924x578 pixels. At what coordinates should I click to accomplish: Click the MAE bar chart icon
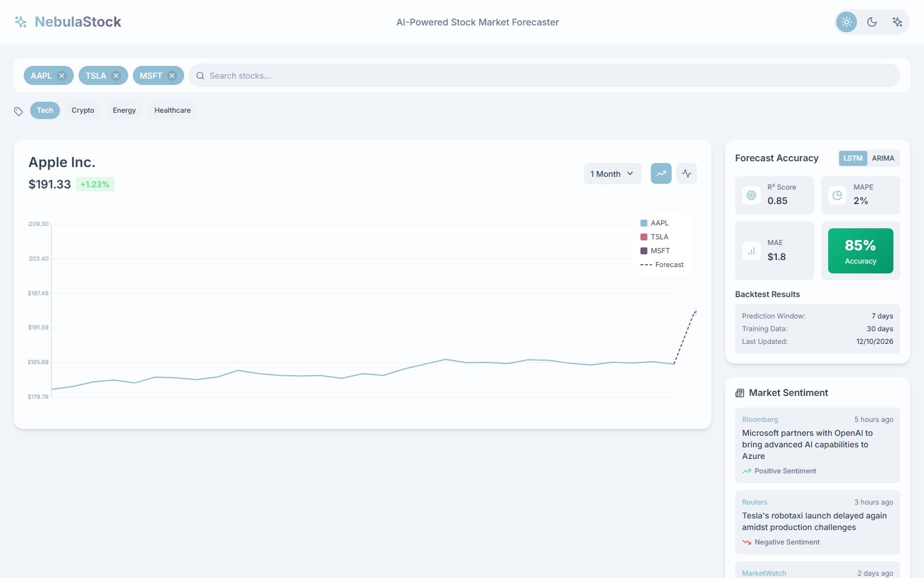[751, 251]
